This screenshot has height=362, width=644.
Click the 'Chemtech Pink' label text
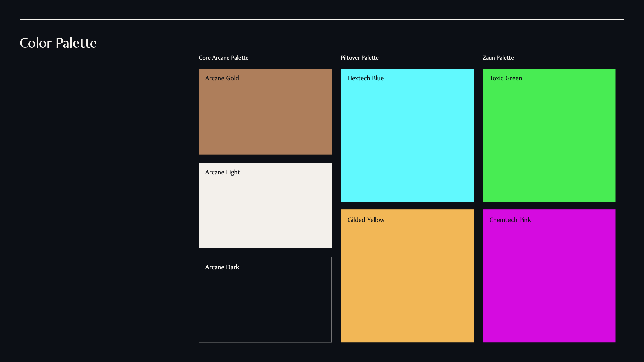pos(510,220)
